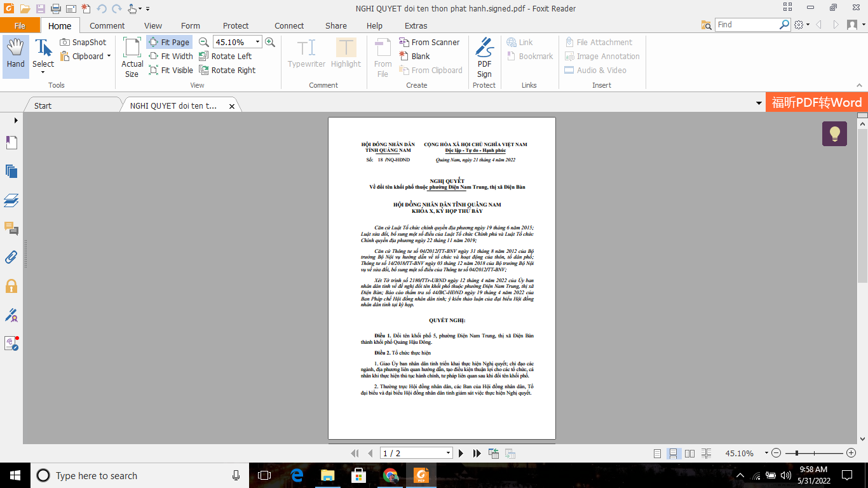868x488 pixels.
Task: Create PDF From Clipboard
Action: 431,70
